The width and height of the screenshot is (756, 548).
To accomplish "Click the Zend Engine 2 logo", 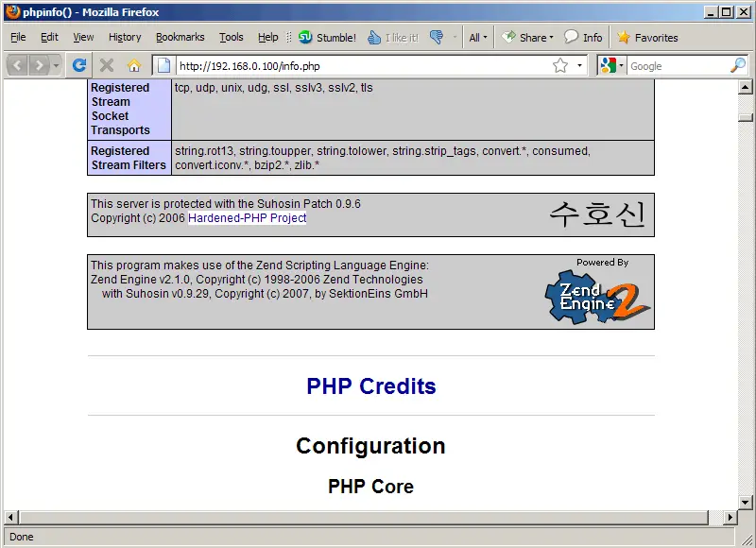I will 597,297.
